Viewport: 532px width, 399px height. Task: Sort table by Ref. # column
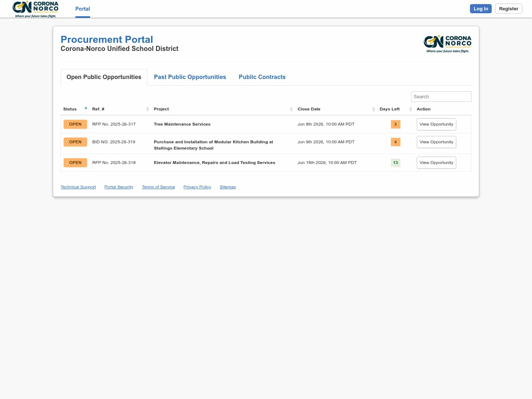click(x=120, y=109)
